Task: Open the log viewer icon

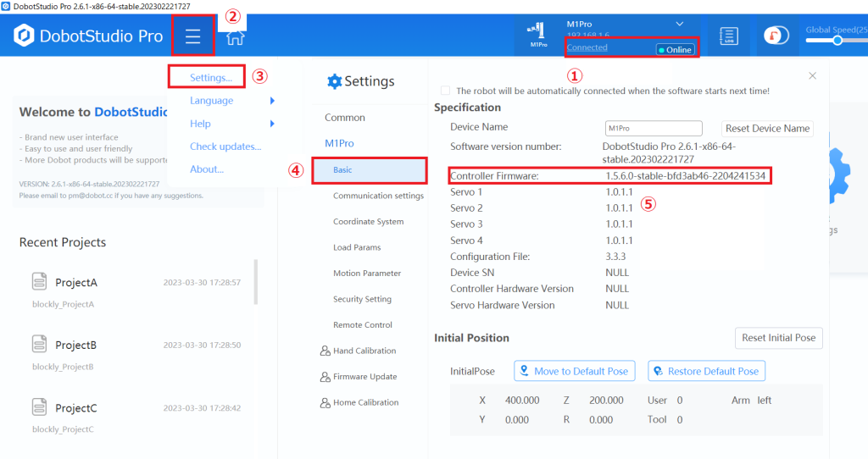Action: tap(728, 36)
